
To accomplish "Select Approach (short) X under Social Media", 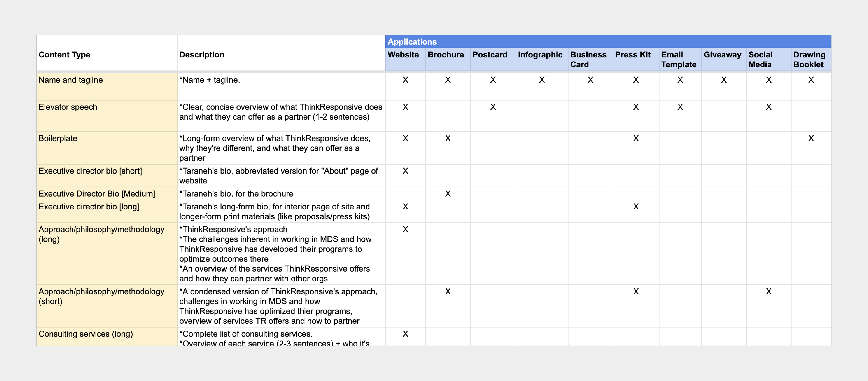I will click(x=768, y=292).
